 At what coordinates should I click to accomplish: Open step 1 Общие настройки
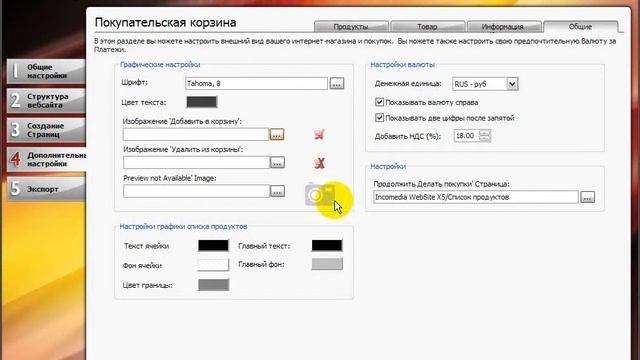46,71
